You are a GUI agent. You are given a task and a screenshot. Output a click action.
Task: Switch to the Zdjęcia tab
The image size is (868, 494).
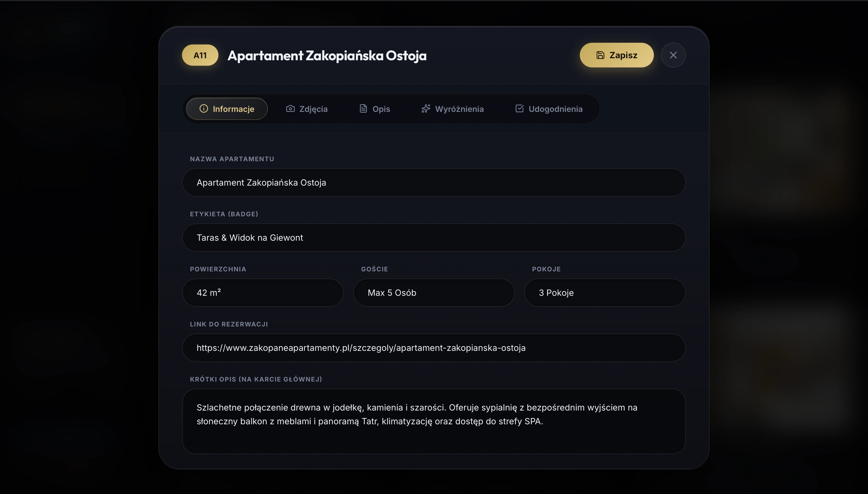coord(307,109)
